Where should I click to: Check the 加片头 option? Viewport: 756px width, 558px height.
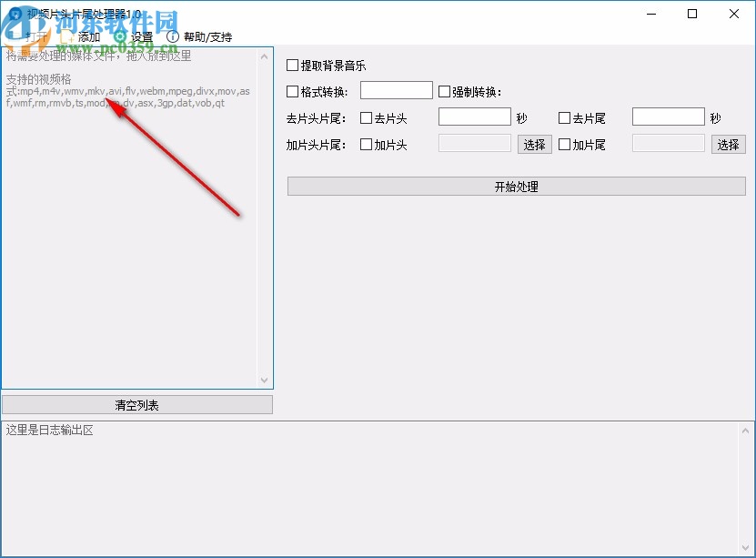(x=366, y=144)
